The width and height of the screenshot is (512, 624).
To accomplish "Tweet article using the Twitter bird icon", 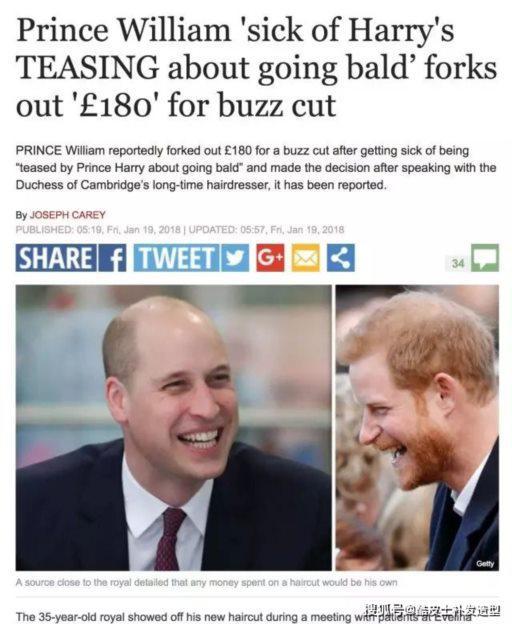I will (x=235, y=258).
